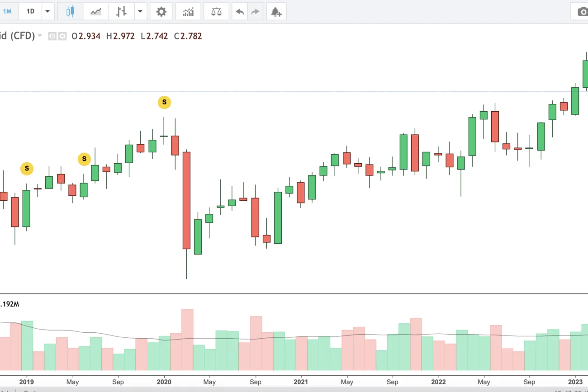Create a new price alert
The height and width of the screenshot is (392, 588).
pos(276,12)
